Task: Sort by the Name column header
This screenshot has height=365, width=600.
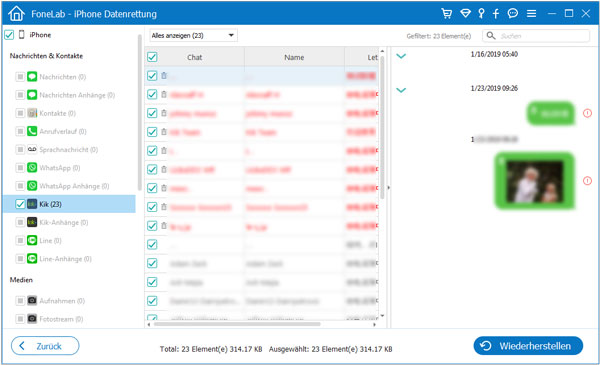Action: click(x=294, y=57)
